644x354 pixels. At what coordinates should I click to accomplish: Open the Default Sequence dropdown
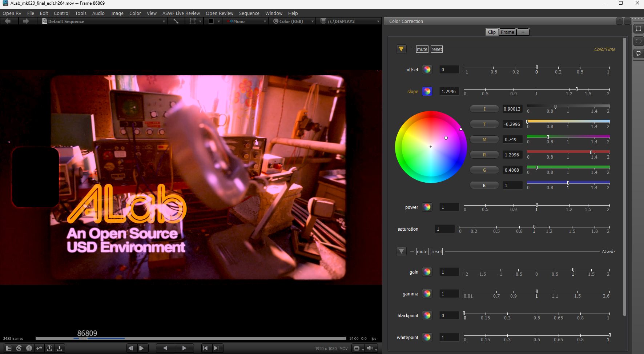pyautogui.click(x=104, y=21)
